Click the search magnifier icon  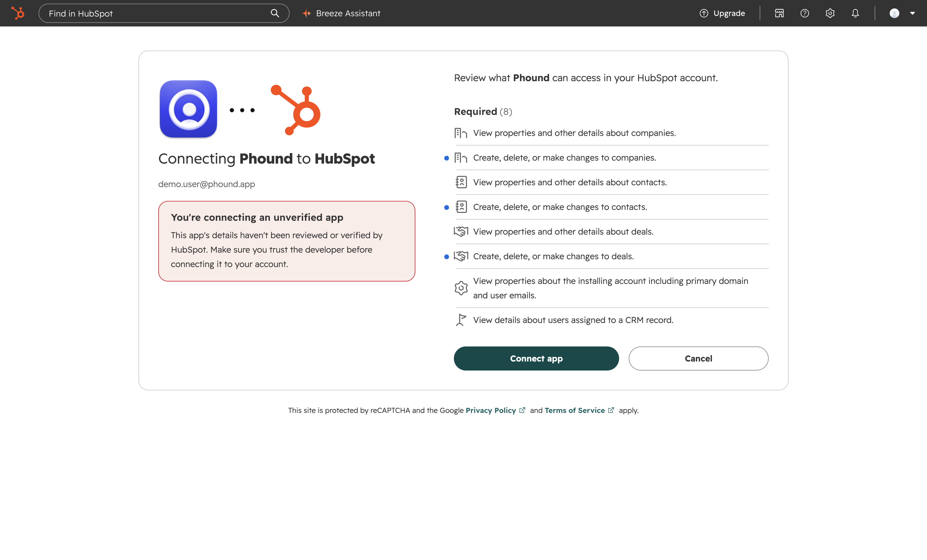click(x=275, y=13)
